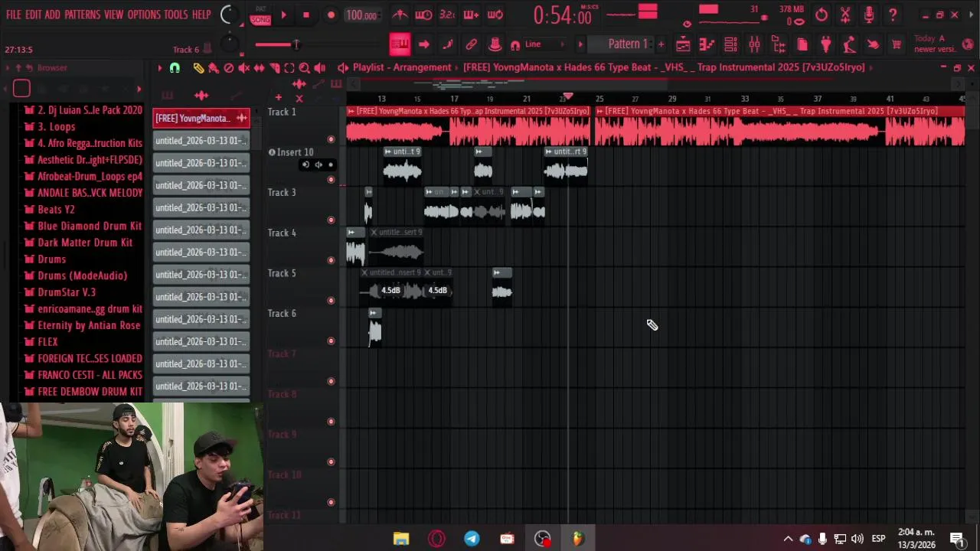Click the link chain icon in the toolbar

[x=471, y=44]
